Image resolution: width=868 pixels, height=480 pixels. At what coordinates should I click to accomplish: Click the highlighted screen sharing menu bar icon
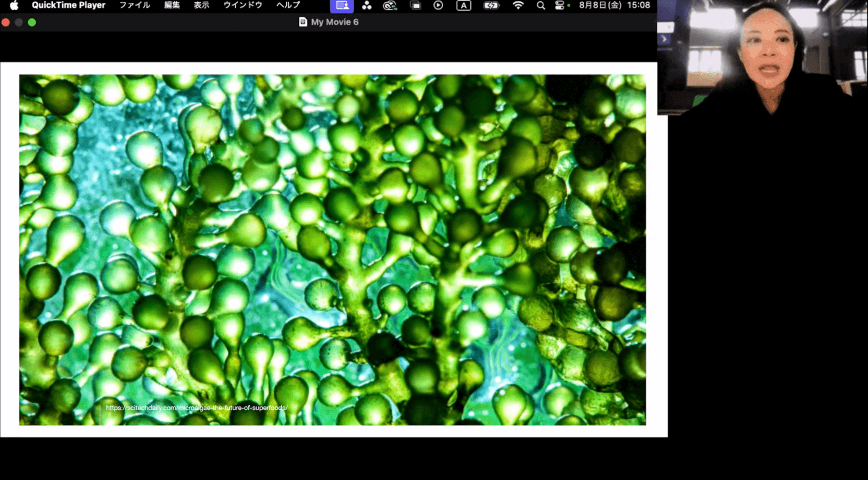pos(342,6)
